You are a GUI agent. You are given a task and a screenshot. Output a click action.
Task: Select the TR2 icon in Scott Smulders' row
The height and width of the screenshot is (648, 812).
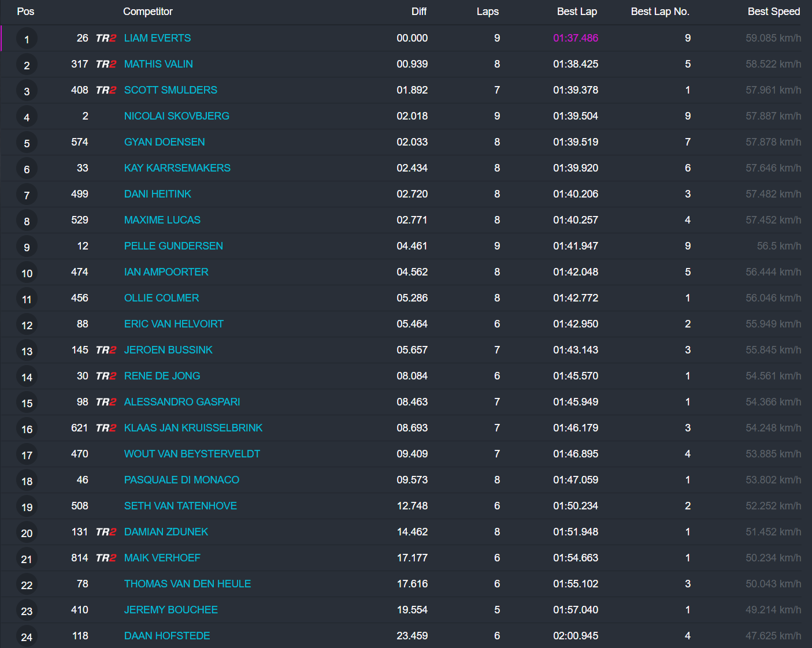(x=106, y=90)
